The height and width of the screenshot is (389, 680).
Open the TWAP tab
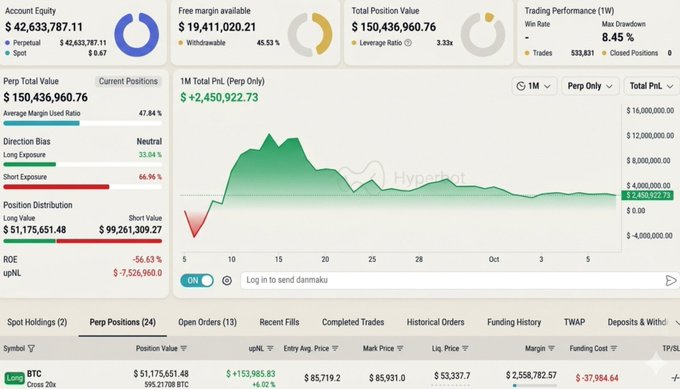574,322
